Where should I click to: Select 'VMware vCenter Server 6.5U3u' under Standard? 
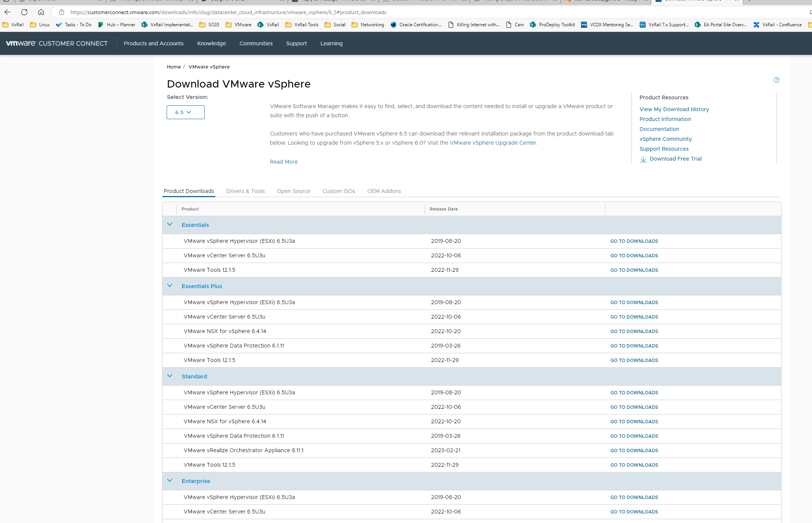click(224, 407)
